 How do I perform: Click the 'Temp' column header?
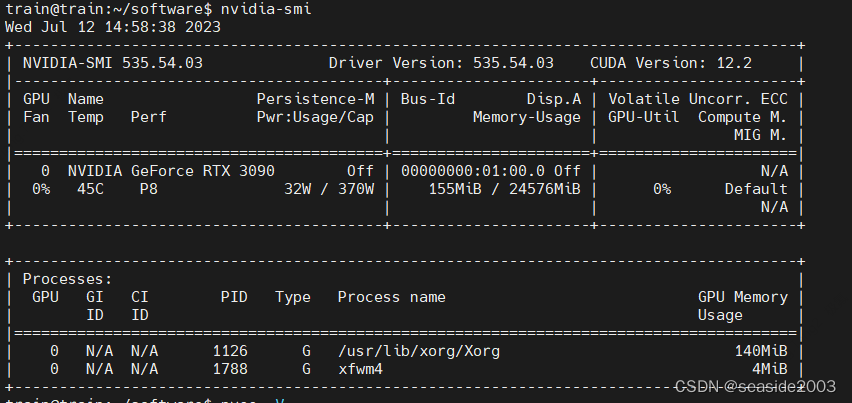coord(86,117)
